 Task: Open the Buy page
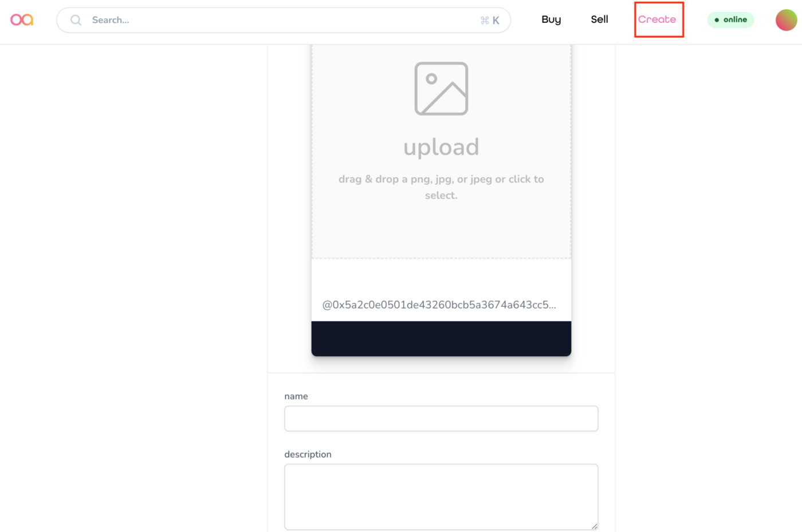click(551, 19)
